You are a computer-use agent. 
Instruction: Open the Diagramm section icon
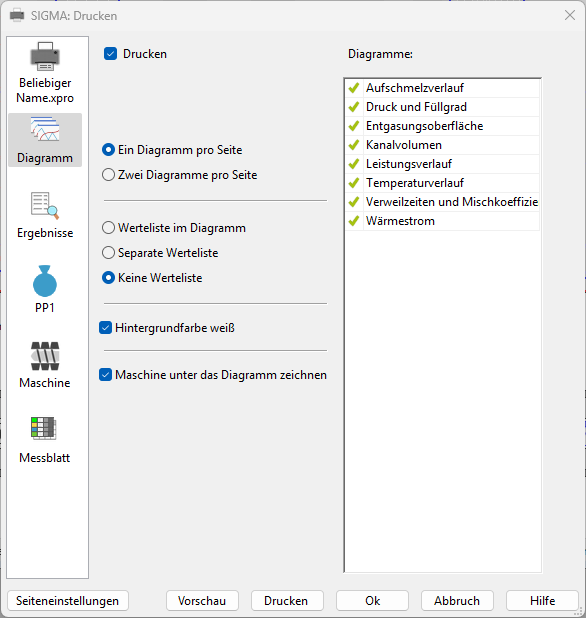tap(45, 130)
